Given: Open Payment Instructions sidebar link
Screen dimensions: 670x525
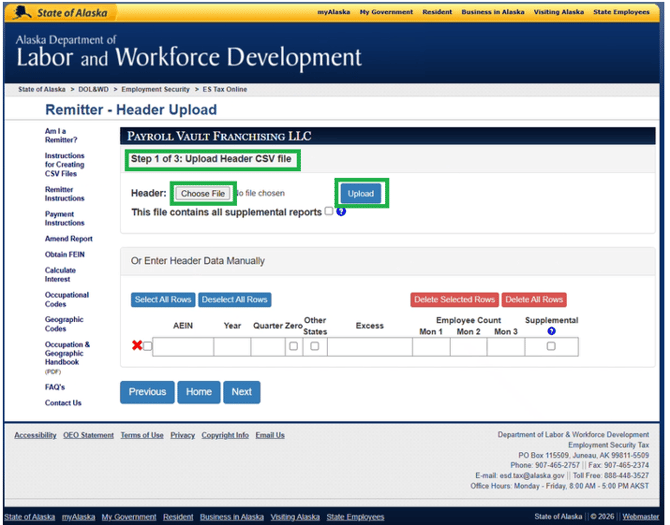Looking at the screenshot, I should pos(65,218).
